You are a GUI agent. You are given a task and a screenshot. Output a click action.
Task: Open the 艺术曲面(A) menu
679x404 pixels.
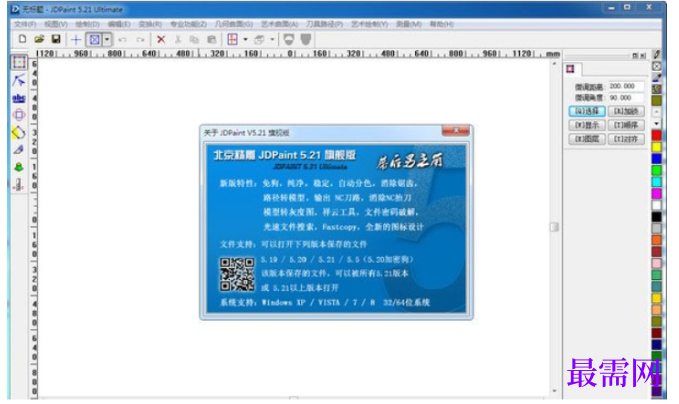(279, 24)
